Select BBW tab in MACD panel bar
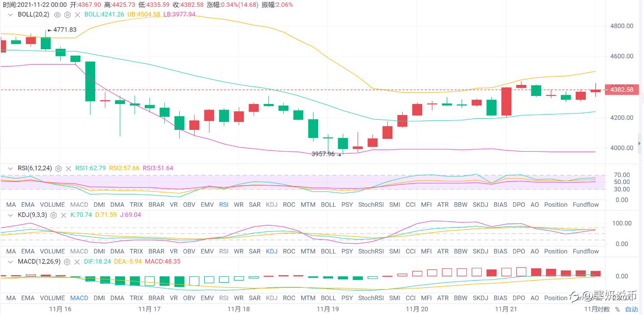644x315 pixels. pyautogui.click(x=461, y=298)
